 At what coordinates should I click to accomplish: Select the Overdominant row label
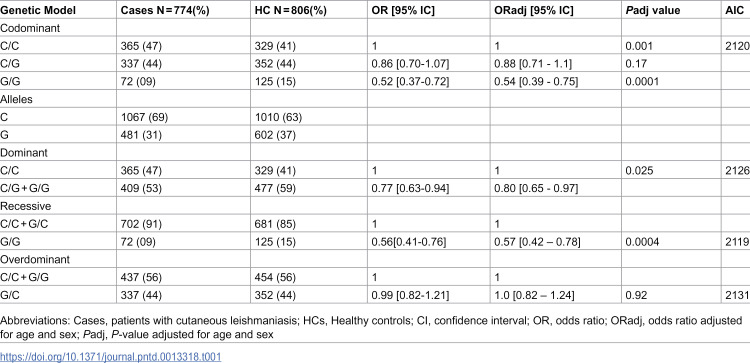[28, 260]
